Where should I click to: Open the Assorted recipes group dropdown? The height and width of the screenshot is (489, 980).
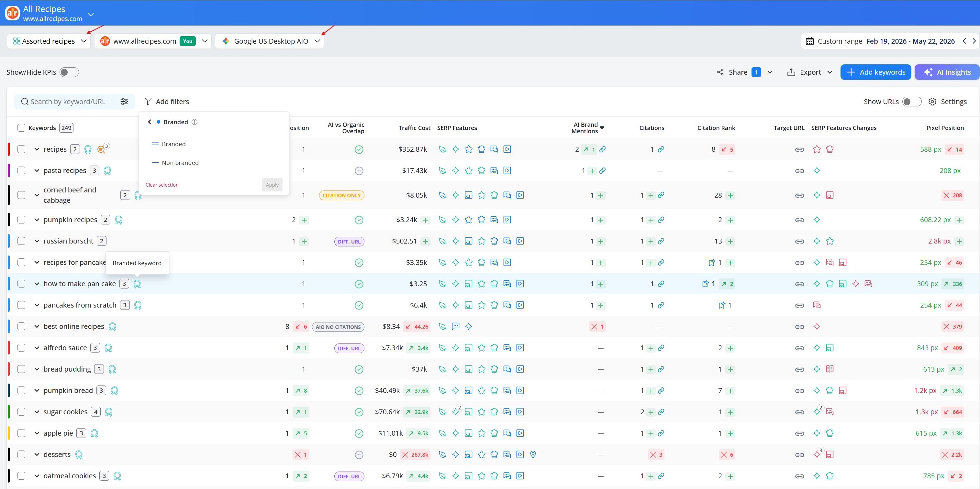click(x=49, y=41)
